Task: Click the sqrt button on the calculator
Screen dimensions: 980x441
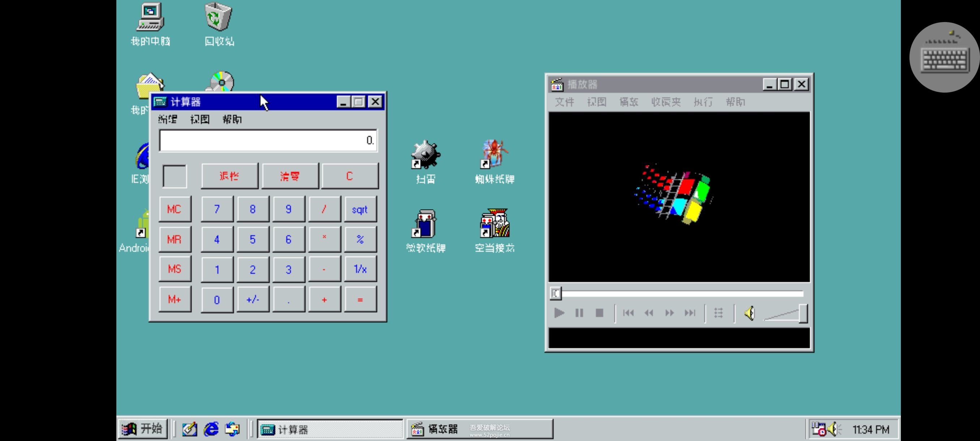Action: [x=360, y=209]
